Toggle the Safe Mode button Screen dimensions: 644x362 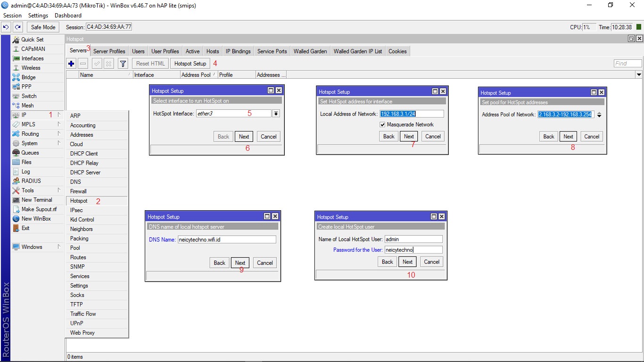(43, 27)
